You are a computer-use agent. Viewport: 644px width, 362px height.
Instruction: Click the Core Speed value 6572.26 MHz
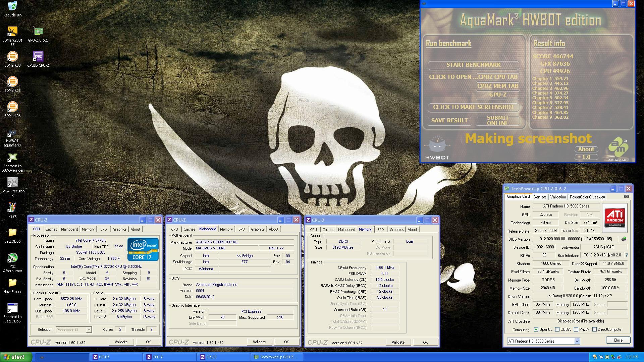click(71, 299)
